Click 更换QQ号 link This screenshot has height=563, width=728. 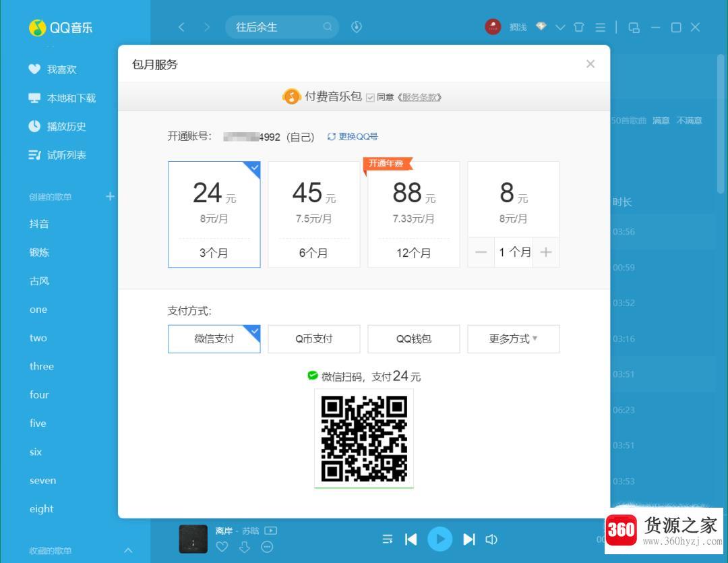coord(353,137)
